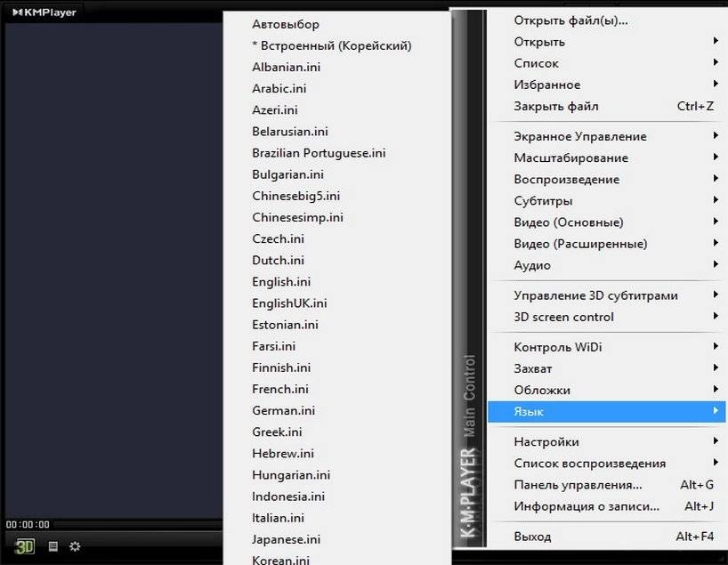Select French.ini language file
This screenshot has height=565, width=728.
pos(337,389)
